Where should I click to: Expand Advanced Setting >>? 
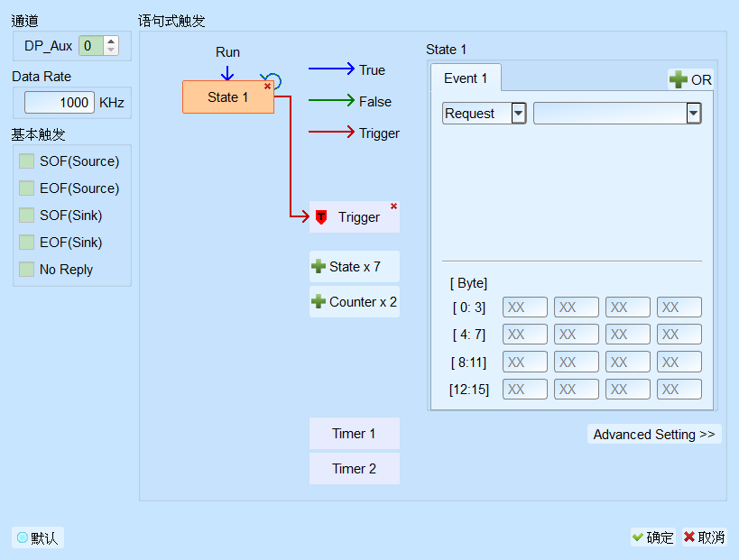point(654,434)
